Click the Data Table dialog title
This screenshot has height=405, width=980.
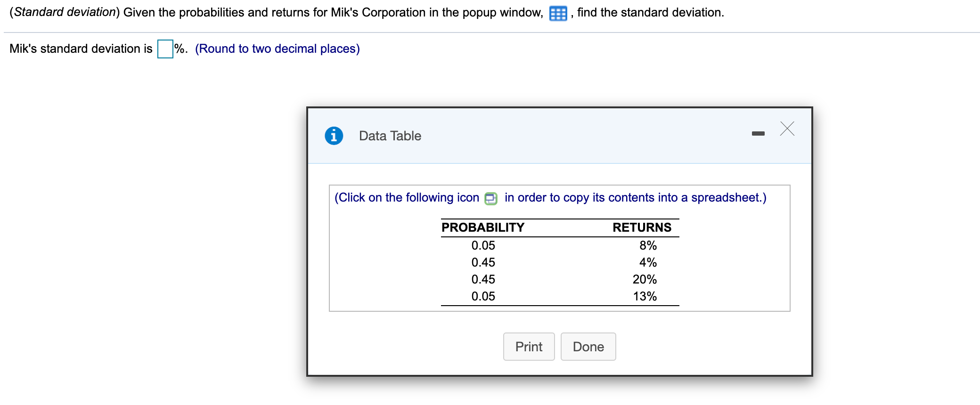coord(390,136)
